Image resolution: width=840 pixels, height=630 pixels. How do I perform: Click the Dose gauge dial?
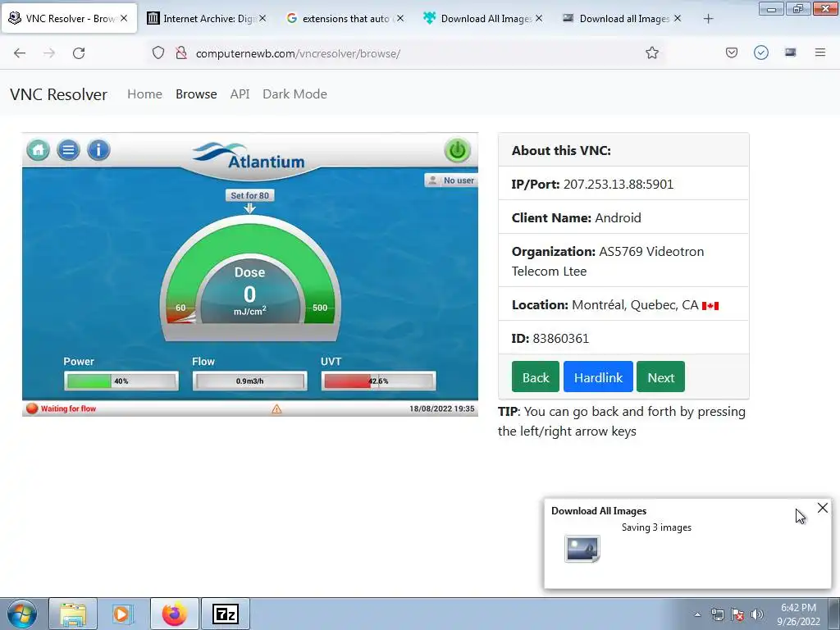(x=249, y=279)
